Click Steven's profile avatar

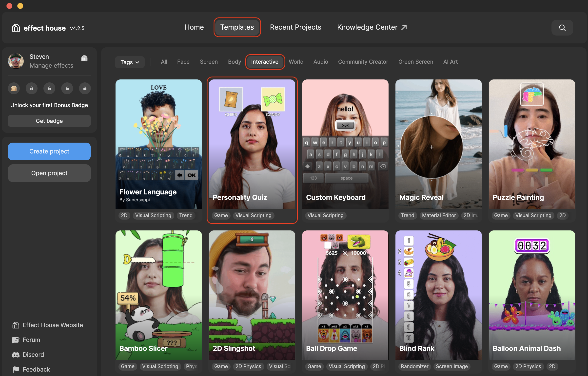[16, 61]
